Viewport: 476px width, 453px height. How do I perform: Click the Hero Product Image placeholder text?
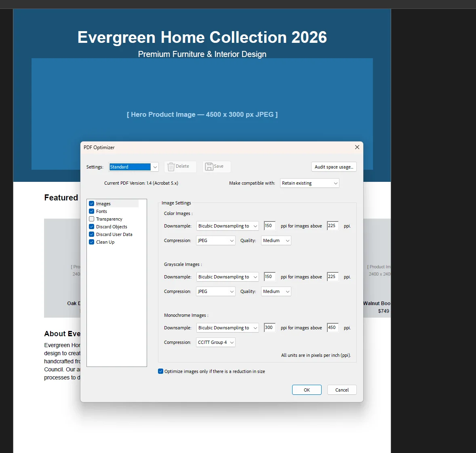(202, 114)
